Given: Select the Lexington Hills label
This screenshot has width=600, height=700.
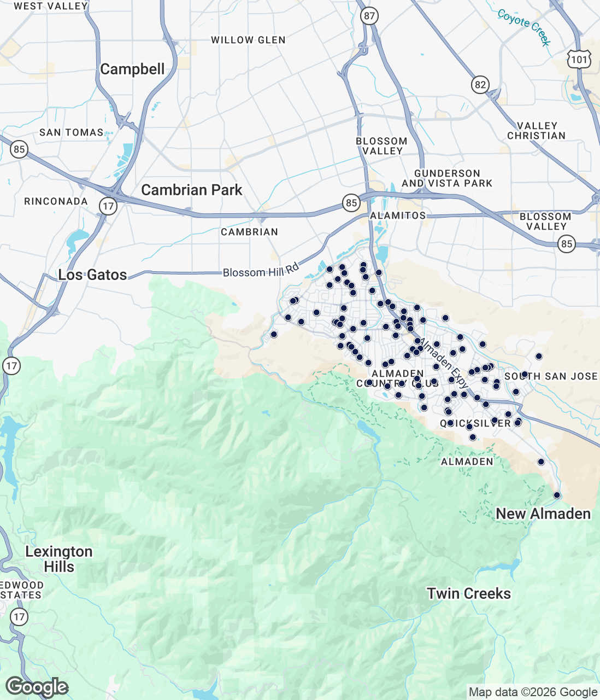Looking at the screenshot, I should click(x=58, y=559).
